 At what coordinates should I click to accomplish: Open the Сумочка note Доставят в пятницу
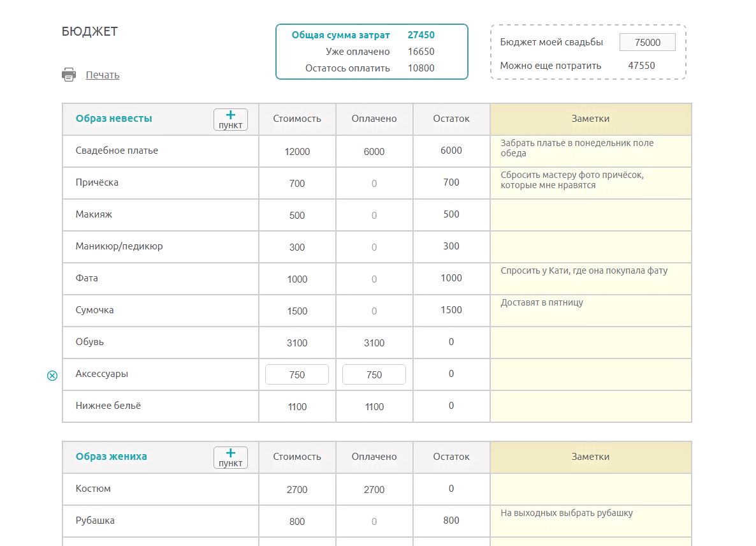click(x=591, y=310)
